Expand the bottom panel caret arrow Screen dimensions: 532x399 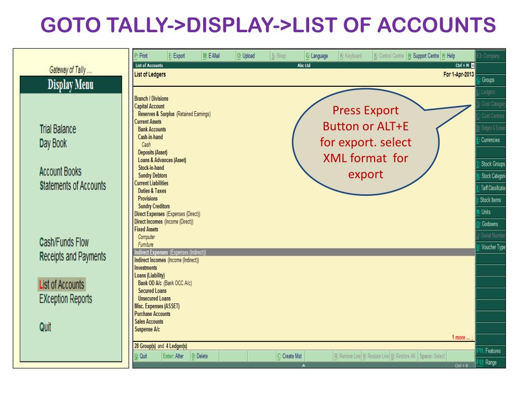click(303, 365)
